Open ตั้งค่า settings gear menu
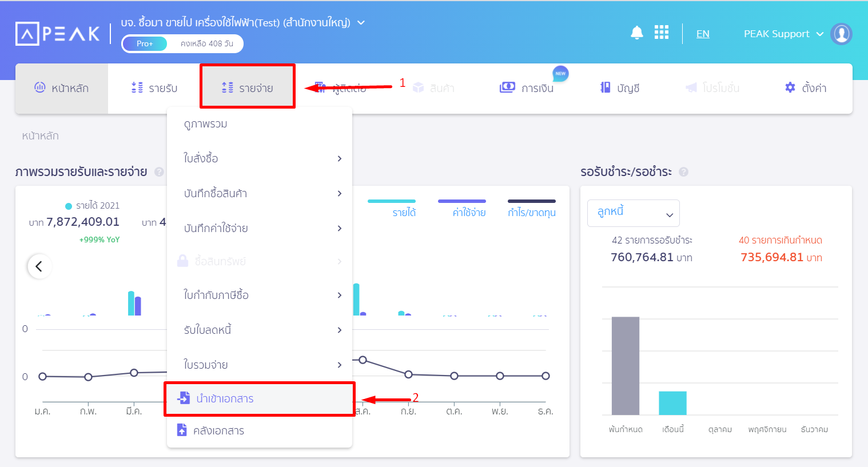The width and height of the screenshot is (868, 467). (x=805, y=88)
